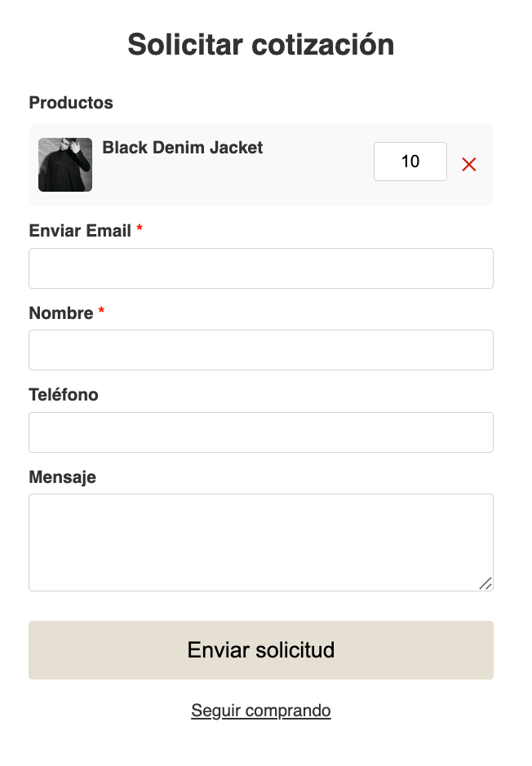
Task: Click the red asterisk beside Enviar Email
Action: [x=140, y=230]
